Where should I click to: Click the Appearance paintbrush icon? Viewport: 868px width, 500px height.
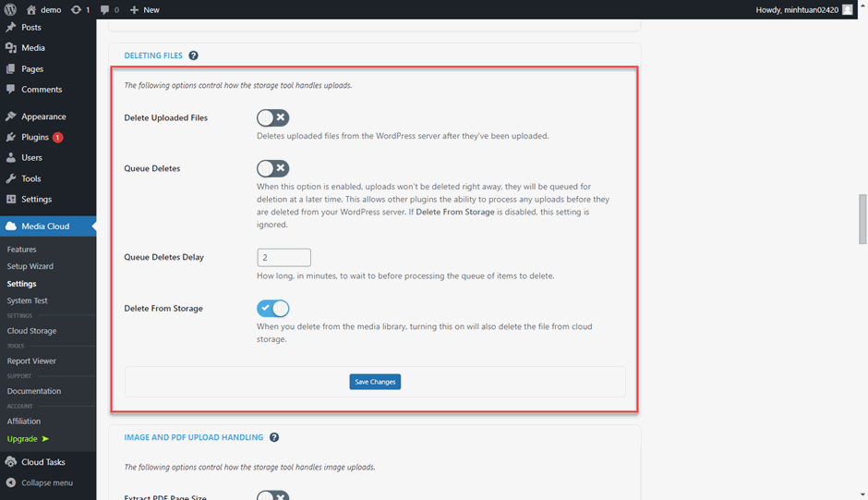pyautogui.click(x=10, y=116)
